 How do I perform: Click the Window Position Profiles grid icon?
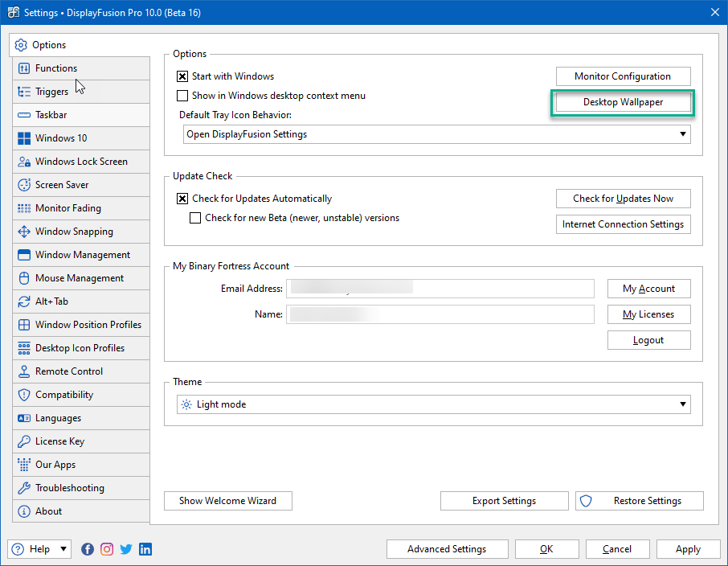point(23,324)
